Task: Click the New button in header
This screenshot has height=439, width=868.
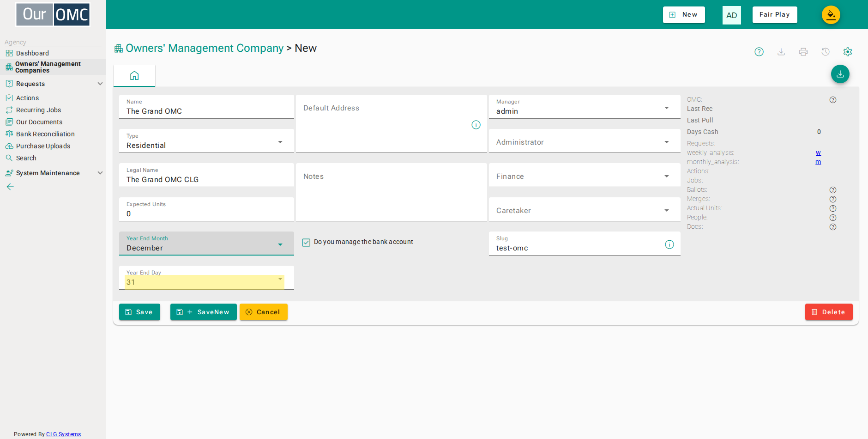Action: tap(684, 15)
